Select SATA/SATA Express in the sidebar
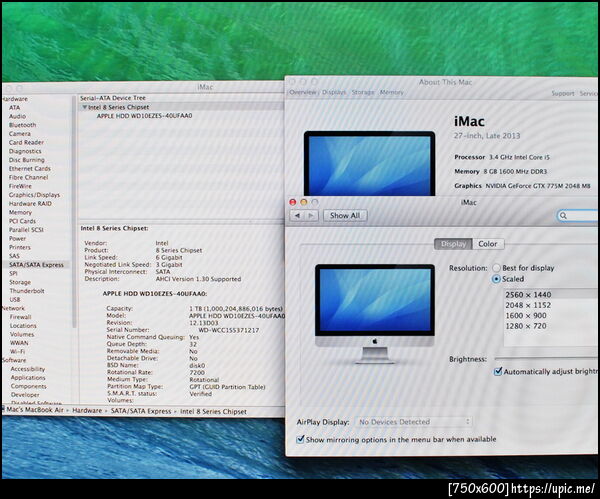600x499 pixels. (x=36, y=265)
